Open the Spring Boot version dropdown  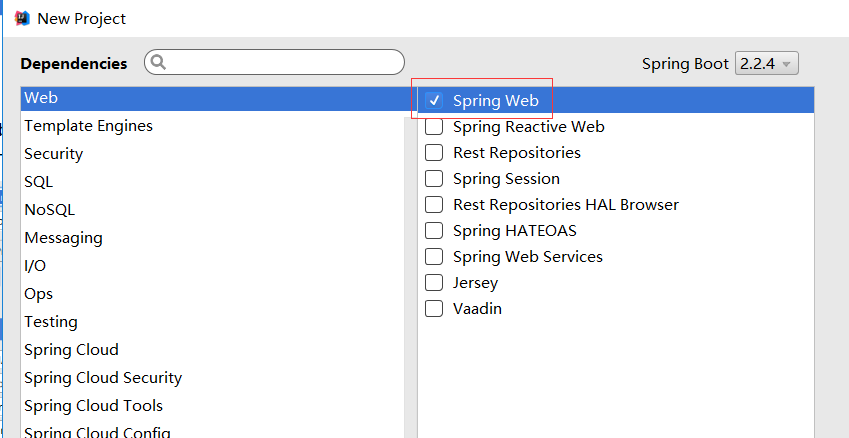pyautogui.click(x=766, y=64)
